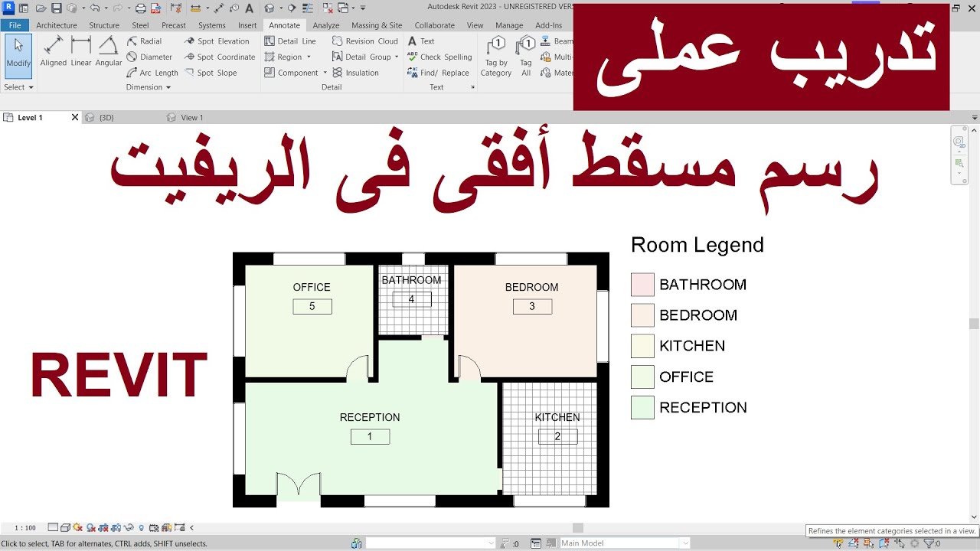
Task: Toggle sun path in view control bar
Action: pyautogui.click(x=77, y=527)
